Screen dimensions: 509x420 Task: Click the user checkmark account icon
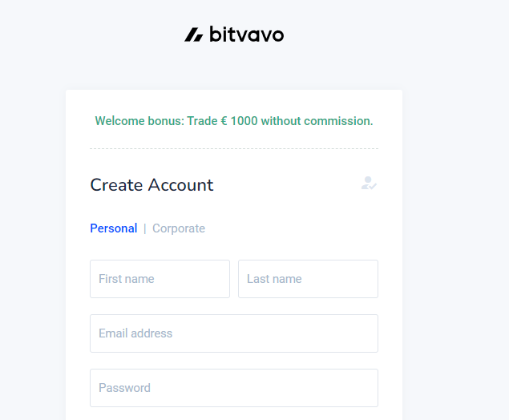(369, 183)
